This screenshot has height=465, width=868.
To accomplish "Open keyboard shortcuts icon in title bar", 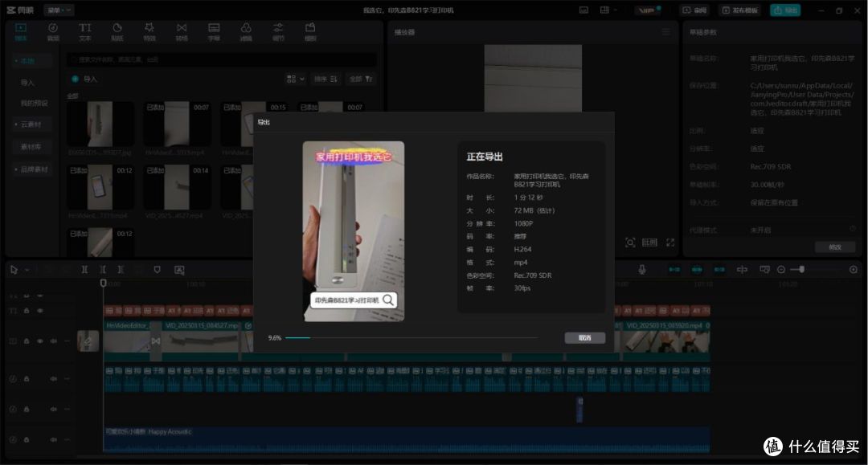I will click(583, 10).
